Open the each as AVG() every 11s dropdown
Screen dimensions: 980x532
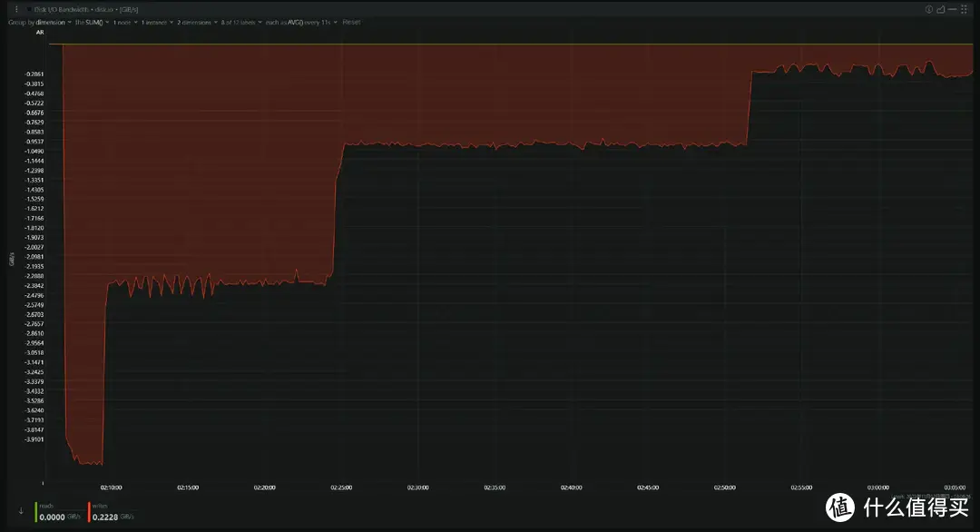coord(301,23)
